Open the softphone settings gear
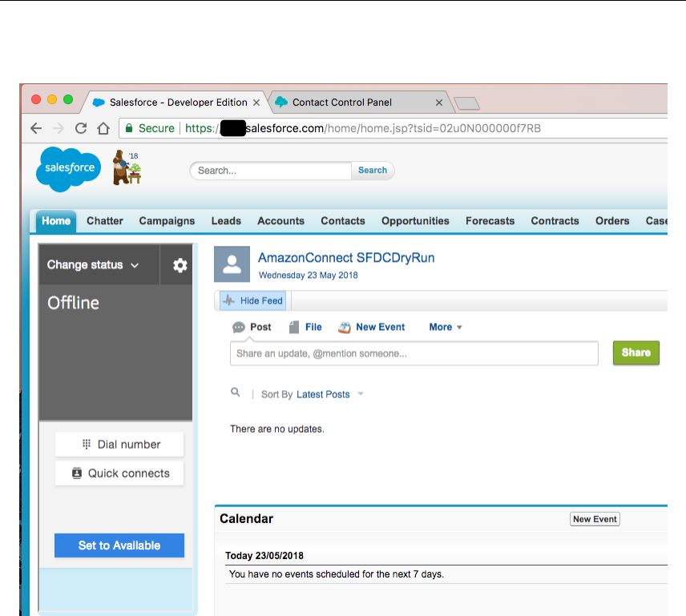 pos(180,265)
